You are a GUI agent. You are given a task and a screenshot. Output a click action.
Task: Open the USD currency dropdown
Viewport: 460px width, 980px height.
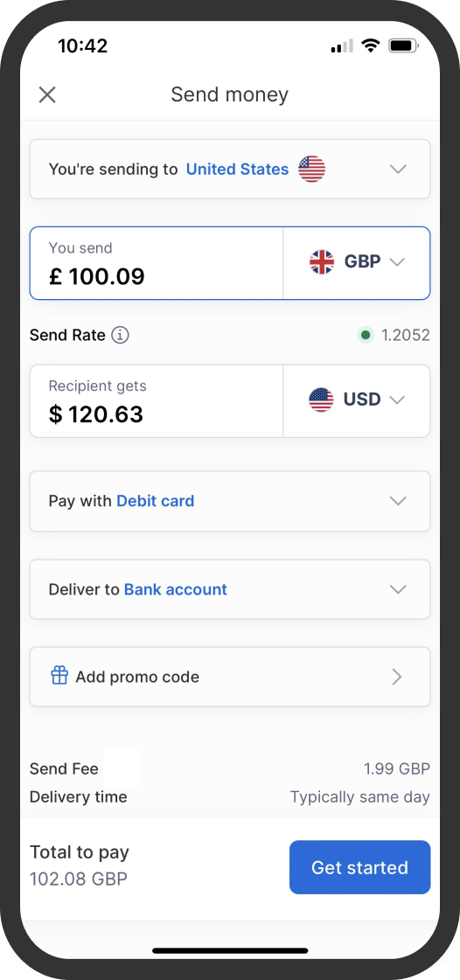pyautogui.click(x=357, y=400)
